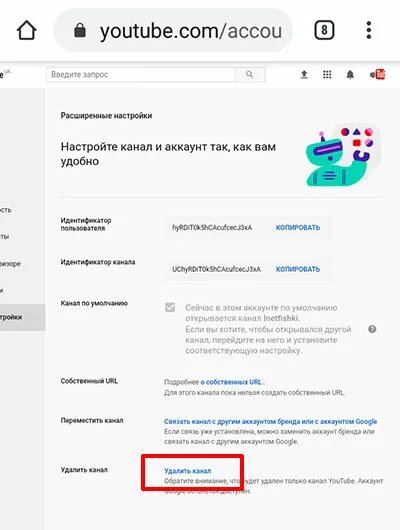Open the notifications bell

coord(350,74)
